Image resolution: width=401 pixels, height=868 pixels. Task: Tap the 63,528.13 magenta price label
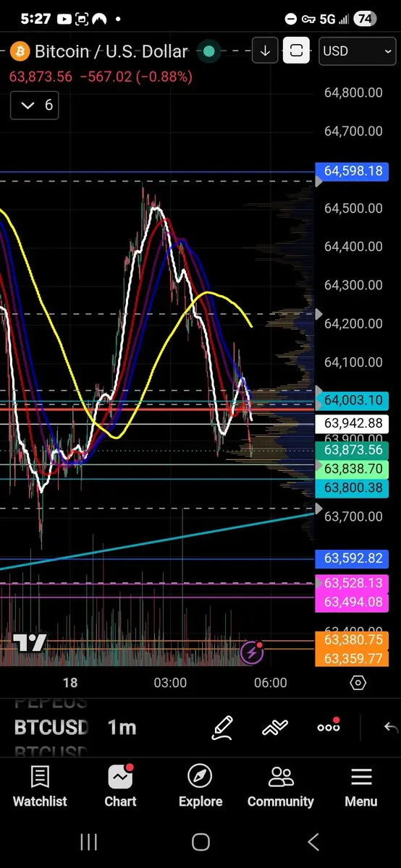point(353,583)
